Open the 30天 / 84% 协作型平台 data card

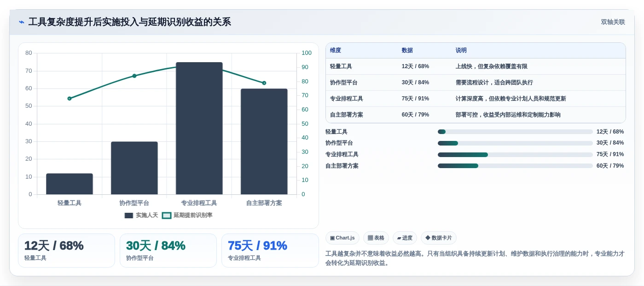pyautogui.click(x=168, y=251)
